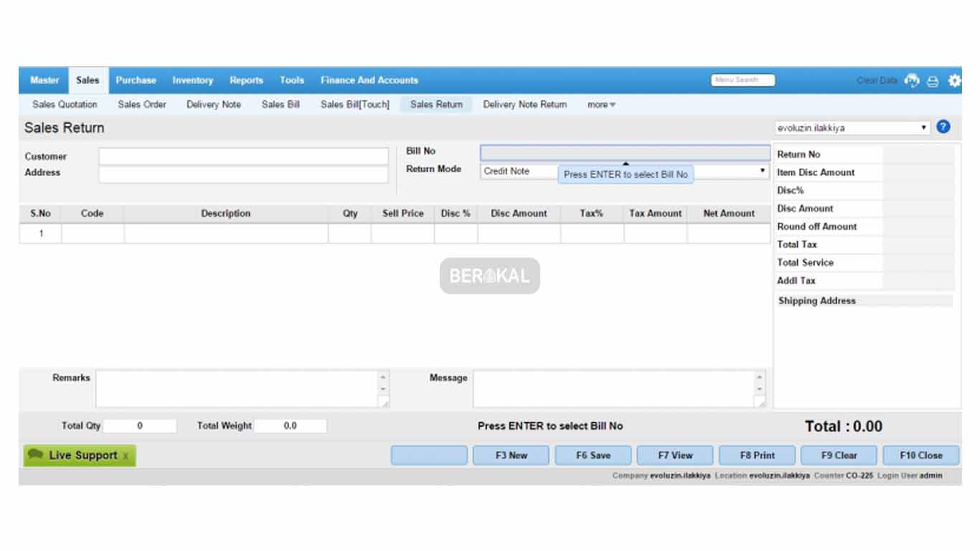Viewport: 980px width, 551px height.
Task: Click the blue help question mark icon
Action: point(943,127)
